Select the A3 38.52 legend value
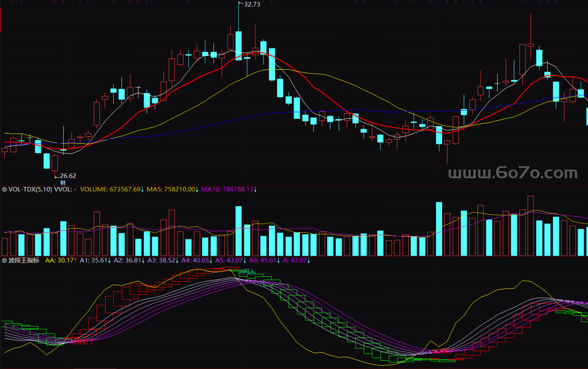The width and height of the screenshot is (588, 369). (162, 261)
